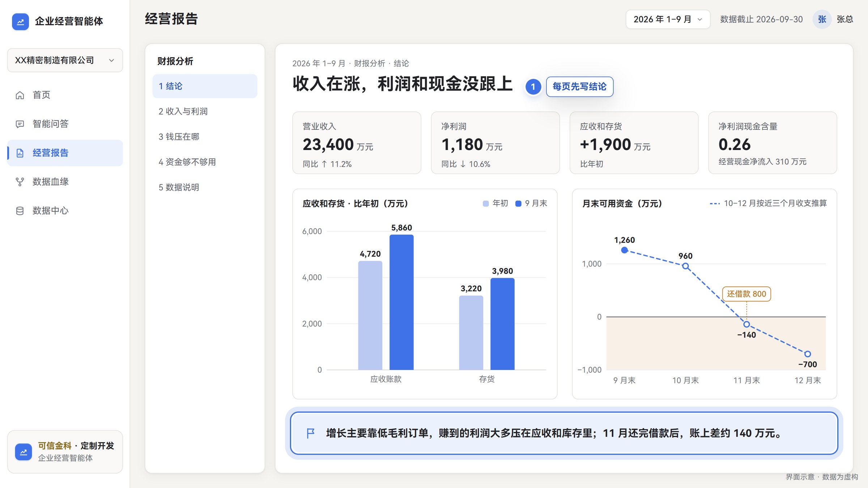Click the 张 user avatar
The width and height of the screenshot is (868, 488).
point(822,19)
